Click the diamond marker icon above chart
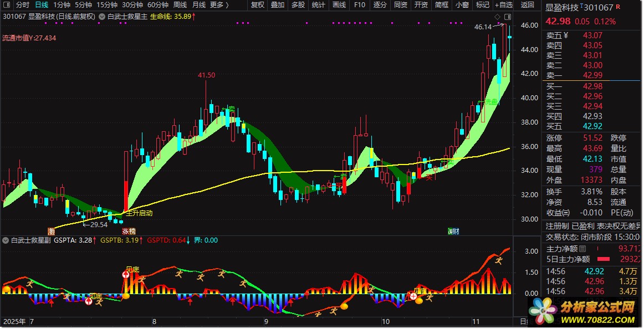 (x=497, y=17)
